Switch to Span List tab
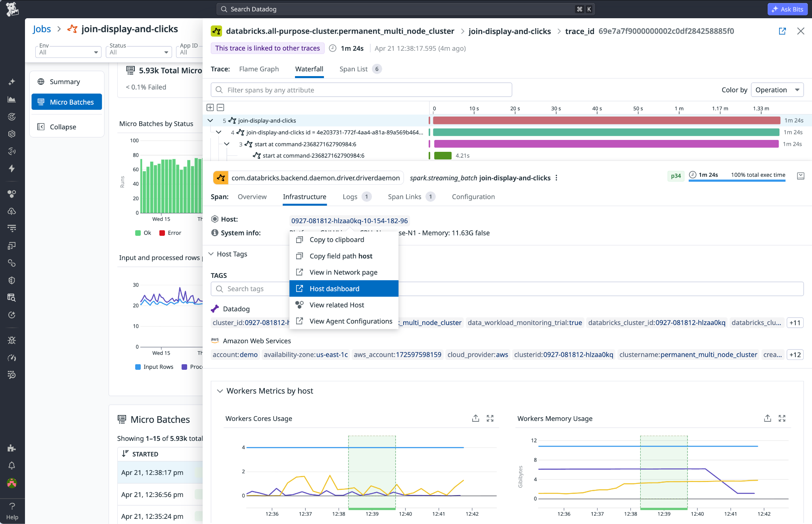 (x=360, y=69)
